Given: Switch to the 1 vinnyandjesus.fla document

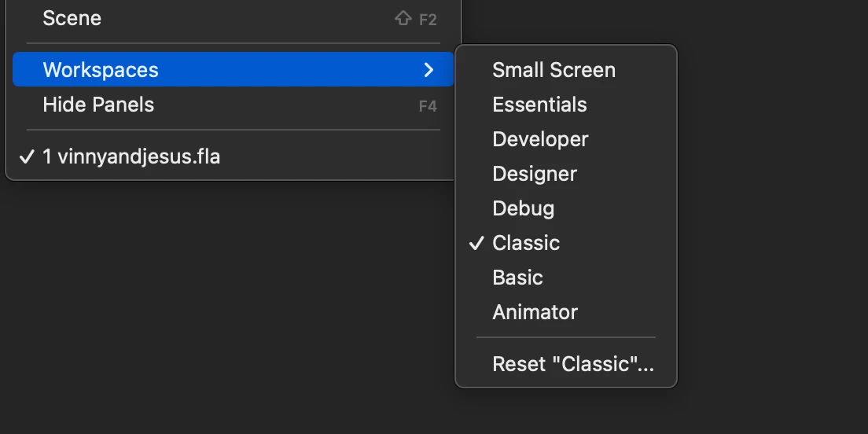Looking at the screenshot, I should pos(131,156).
